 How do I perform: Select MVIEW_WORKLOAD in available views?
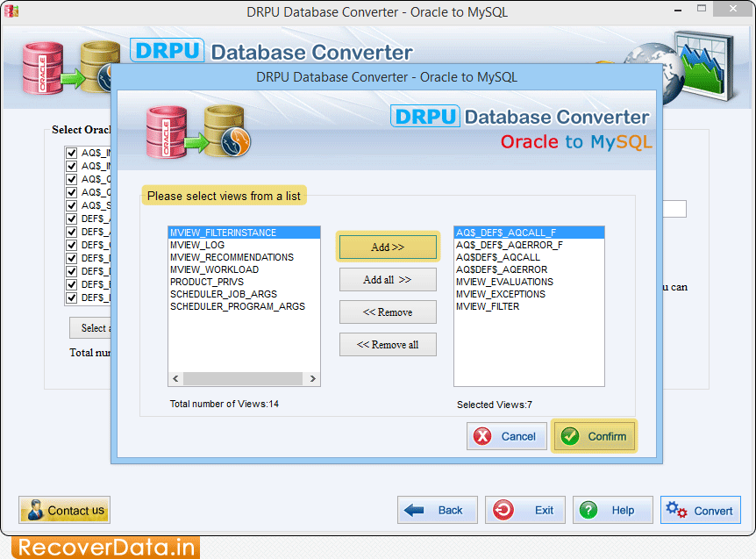click(x=244, y=269)
